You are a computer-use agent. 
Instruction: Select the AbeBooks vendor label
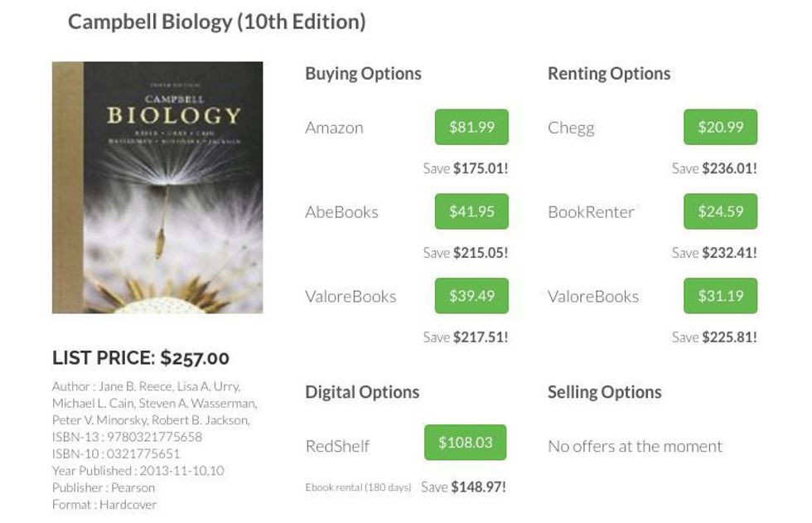click(341, 212)
